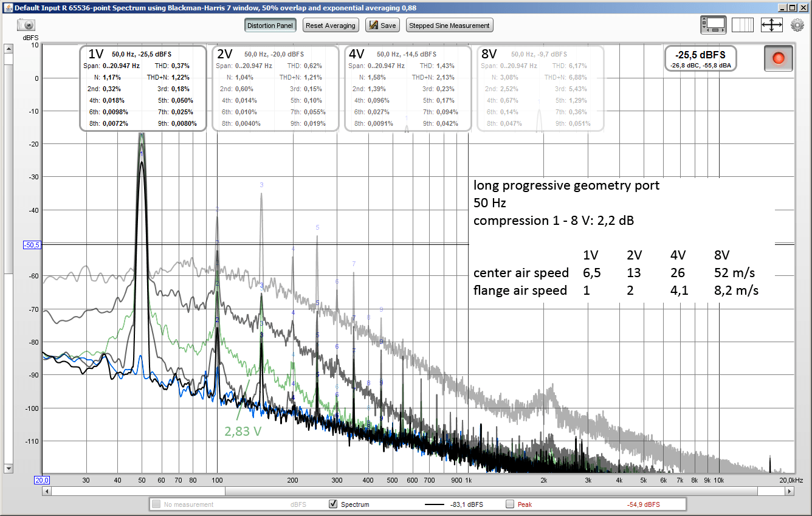Click the vertical scrollbar up arrow
Screen dimensions: 812x516
point(9,48)
